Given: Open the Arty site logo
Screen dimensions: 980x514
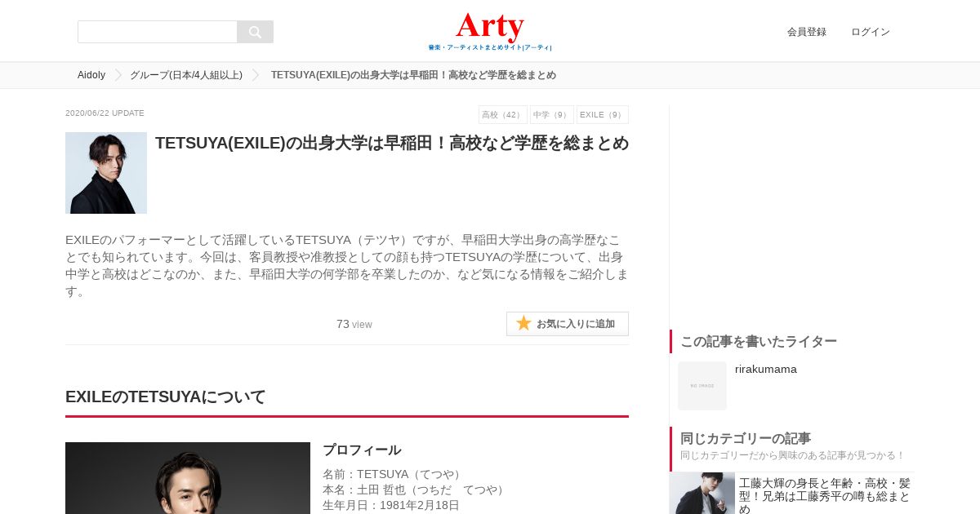Looking at the screenshot, I should pyautogui.click(x=490, y=31).
